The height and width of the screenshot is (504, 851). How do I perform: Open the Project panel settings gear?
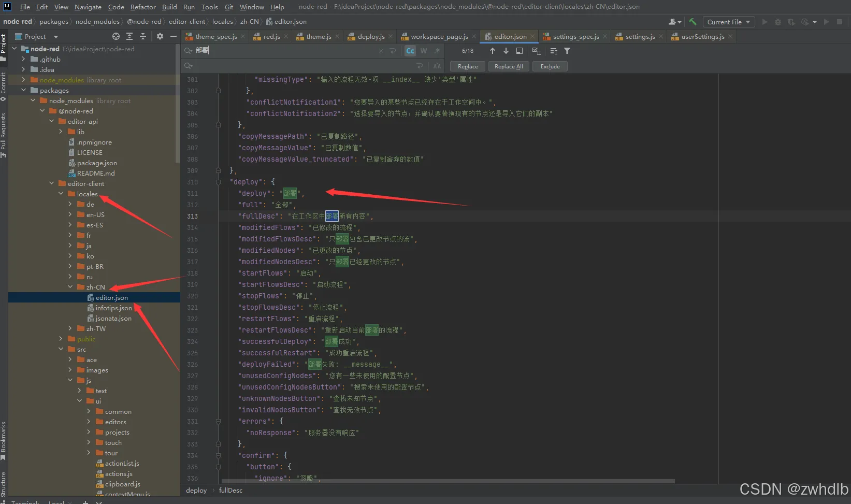click(159, 36)
